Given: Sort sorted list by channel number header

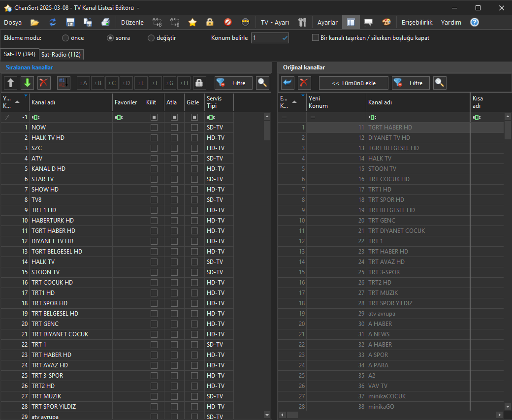Looking at the screenshot, I should click(x=15, y=102).
